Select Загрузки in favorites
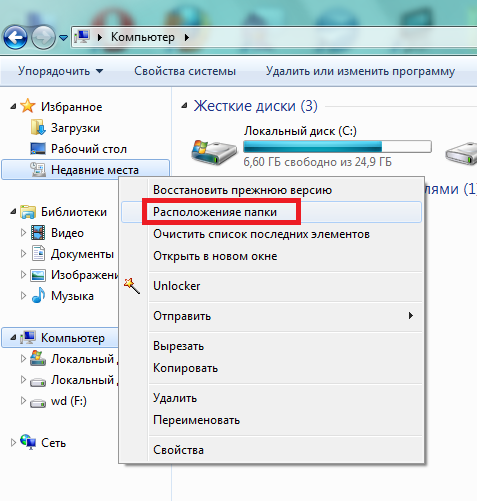This screenshot has height=501, width=477. pyautogui.click(x=75, y=128)
